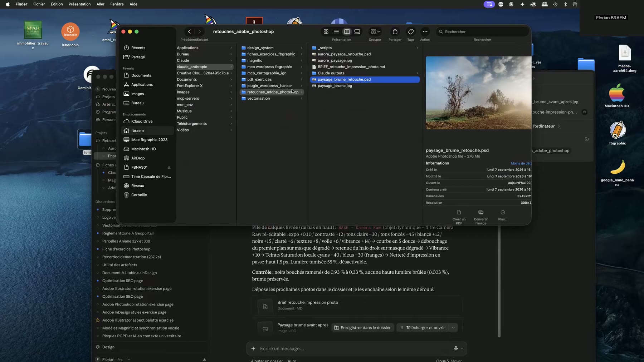This screenshot has height=362, width=644.
Task: Open the Édition menu
Action: 57,4
